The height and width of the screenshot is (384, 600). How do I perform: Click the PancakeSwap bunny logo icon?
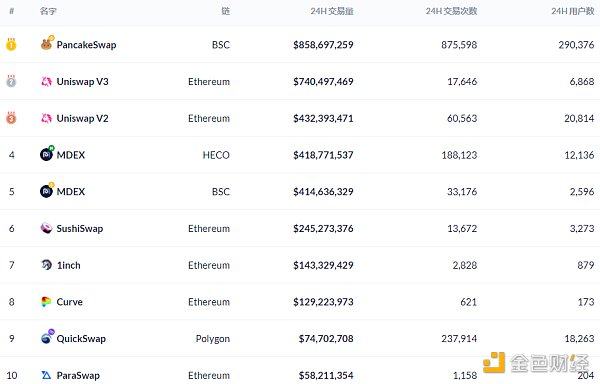[47, 44]
